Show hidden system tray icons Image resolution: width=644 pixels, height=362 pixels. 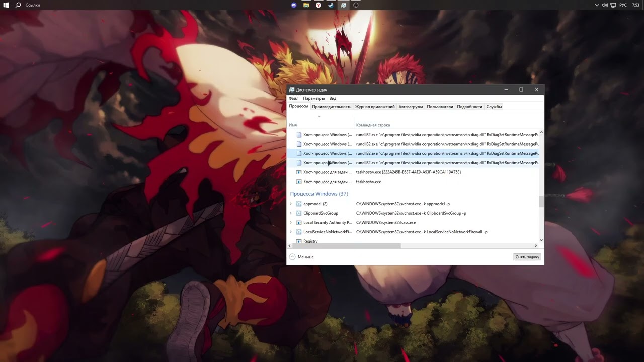(x=597, y=5)
